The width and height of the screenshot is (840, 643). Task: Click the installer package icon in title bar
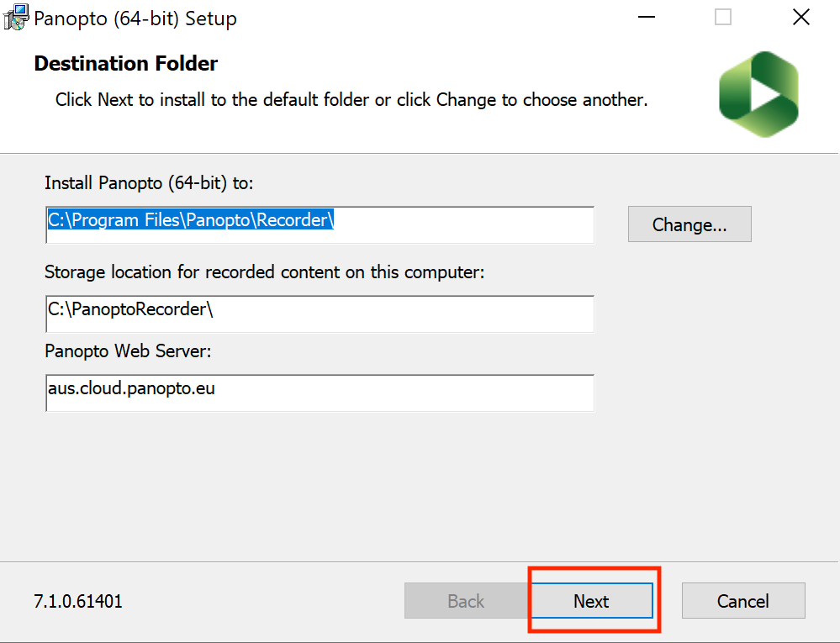pyautogui.click(x=15, y=17)
